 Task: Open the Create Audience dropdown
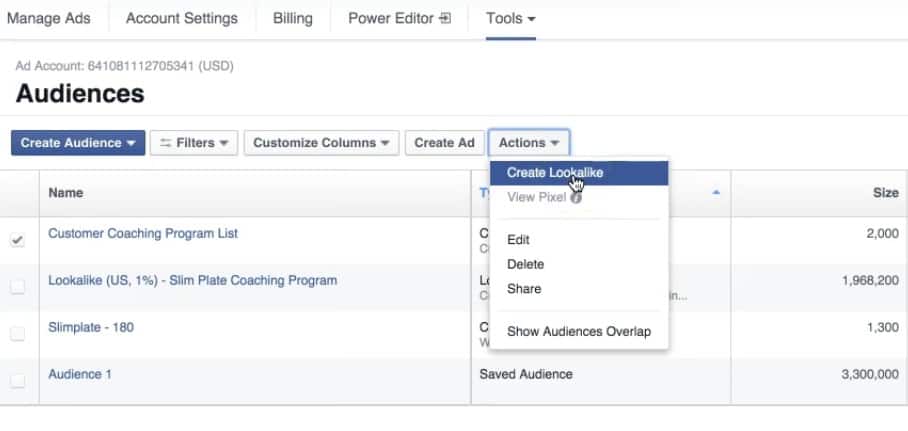coord(78,143)
